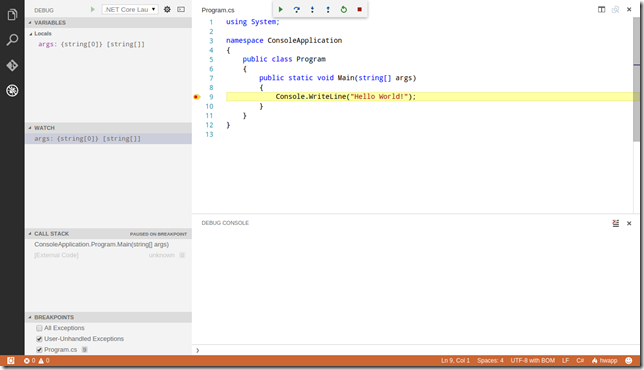The image size is (644, 370).
Task: Change language mode C#
Action: coord(580,361)
